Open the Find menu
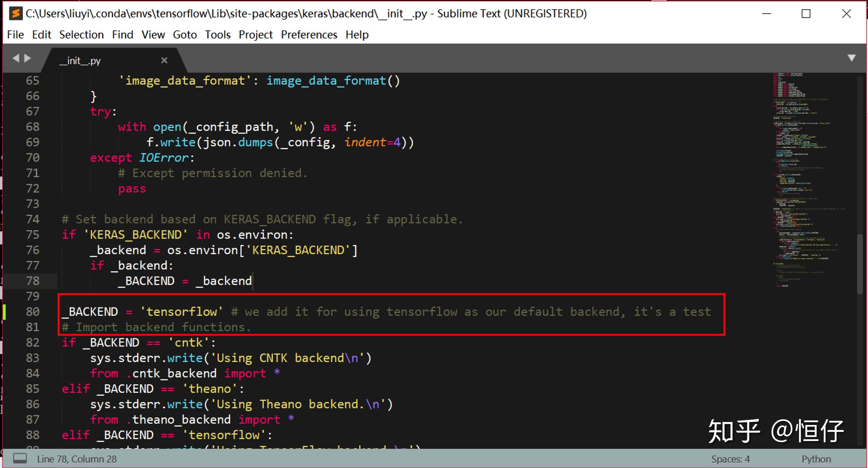Screen dimensions: 868x468 pyautogui.click(x=122, y=35)
